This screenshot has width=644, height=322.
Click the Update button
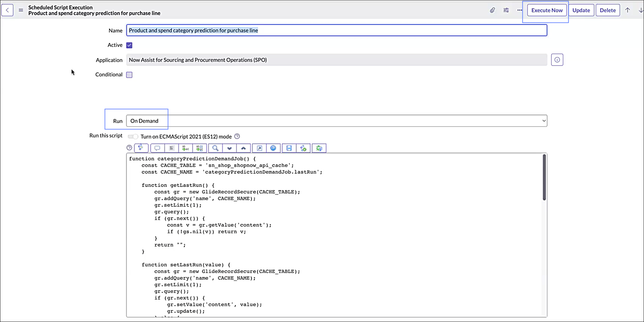(x=581, y=10)
